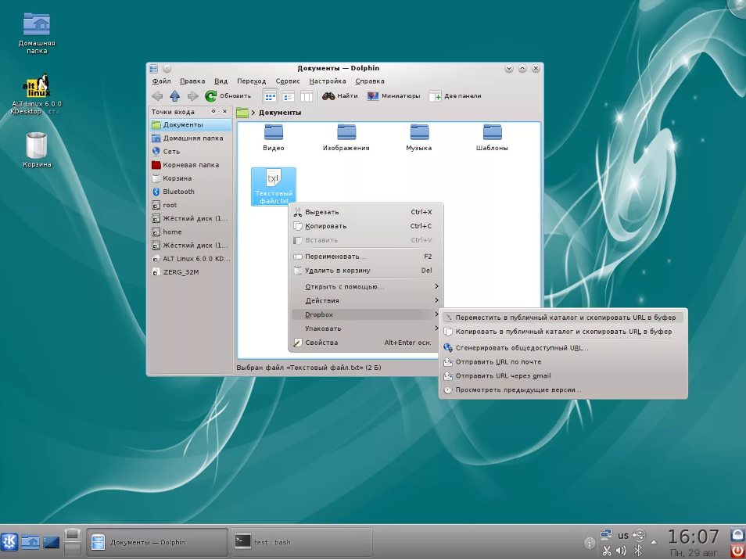The image size is (746, 560).
Task: Open Свойства from context menu
Action: pyautogui.click(x=365, y=343)
